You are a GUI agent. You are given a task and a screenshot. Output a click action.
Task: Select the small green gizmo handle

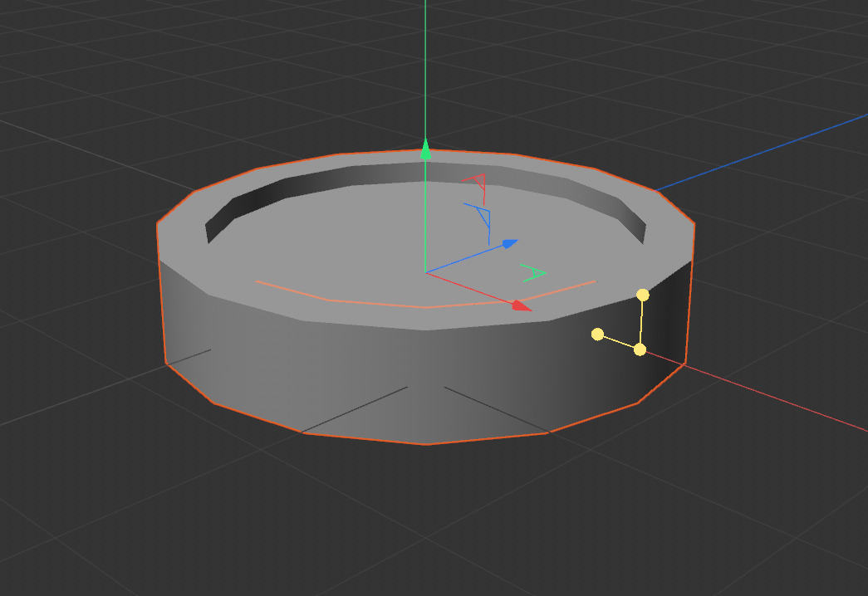point(533,273)
